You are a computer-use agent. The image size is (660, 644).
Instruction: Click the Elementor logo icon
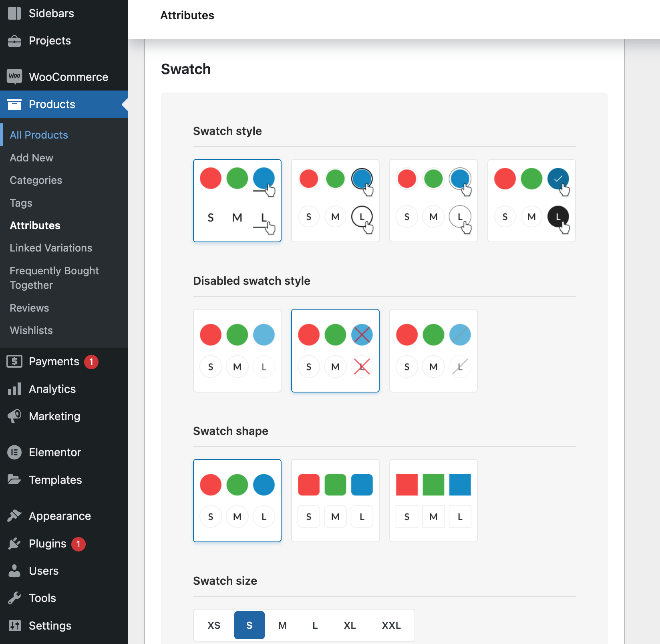pos(14,452)
